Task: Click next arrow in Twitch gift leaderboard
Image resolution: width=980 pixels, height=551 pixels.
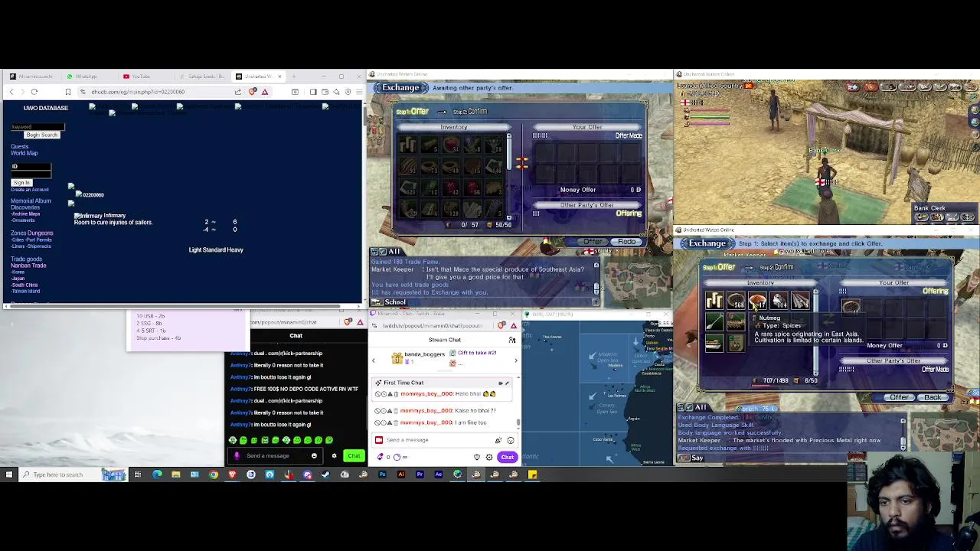Action: [515, 360]
